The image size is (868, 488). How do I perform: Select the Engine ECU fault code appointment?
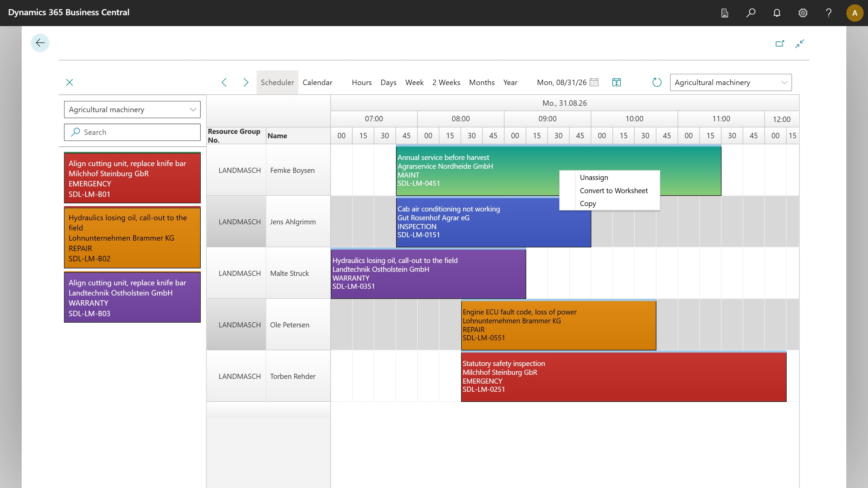coord(558,325)
